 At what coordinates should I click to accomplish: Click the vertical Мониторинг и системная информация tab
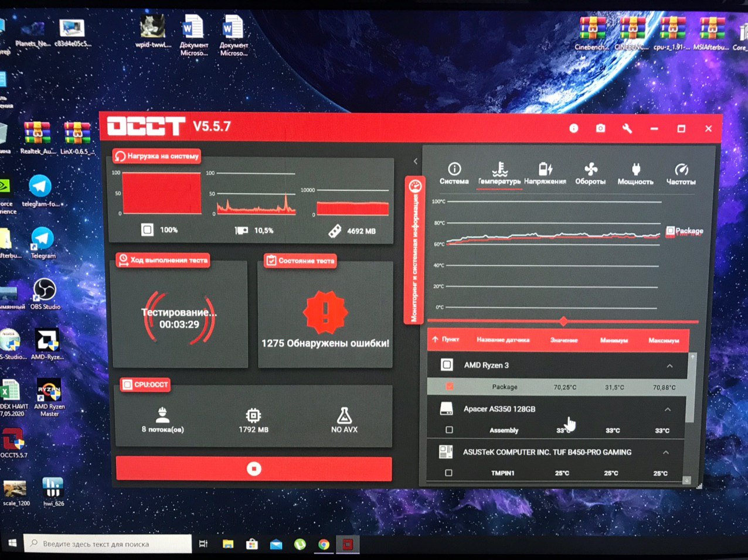pos(414,250)
